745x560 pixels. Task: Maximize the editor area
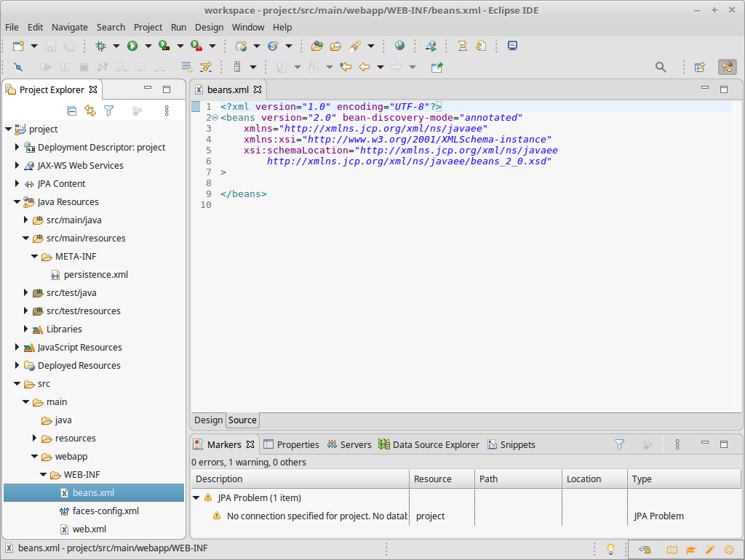pyautogui.click(x=724, y=88)
